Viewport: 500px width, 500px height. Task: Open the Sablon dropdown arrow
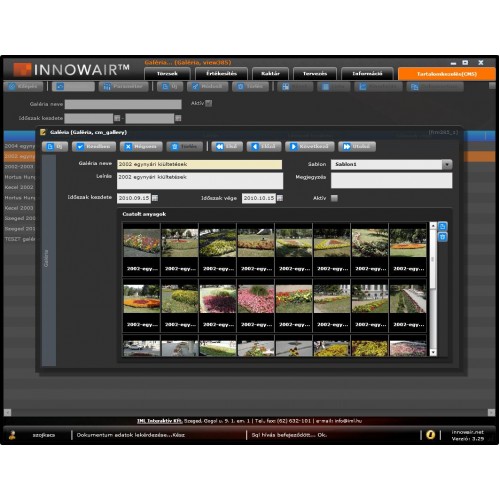click(x=447, y=164)
